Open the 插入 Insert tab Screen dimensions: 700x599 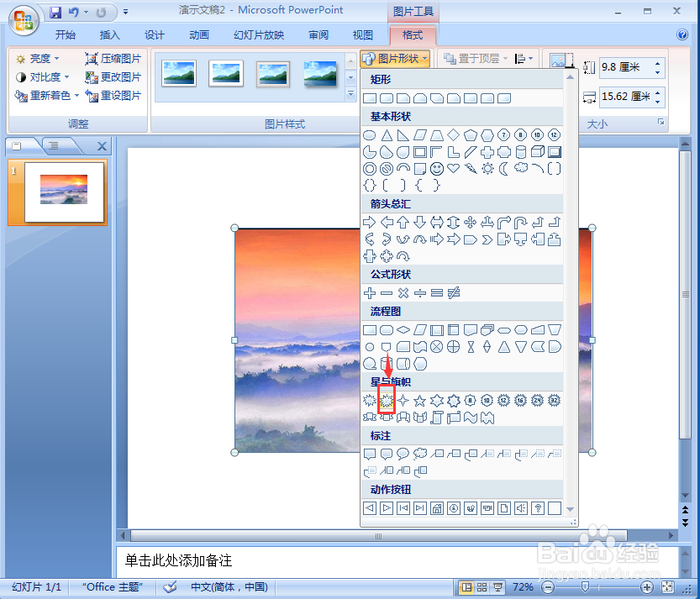110,34
